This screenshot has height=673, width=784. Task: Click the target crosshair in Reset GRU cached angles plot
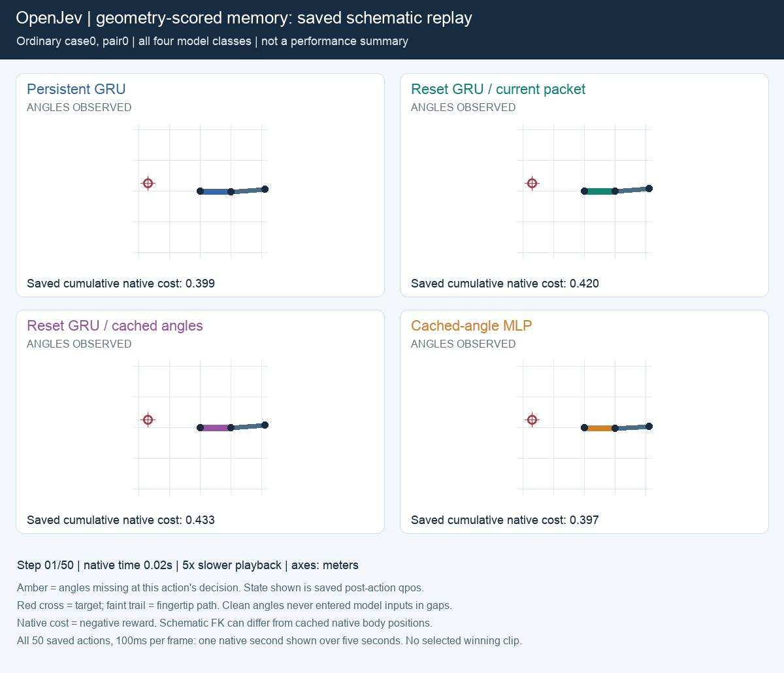[148, 419]
